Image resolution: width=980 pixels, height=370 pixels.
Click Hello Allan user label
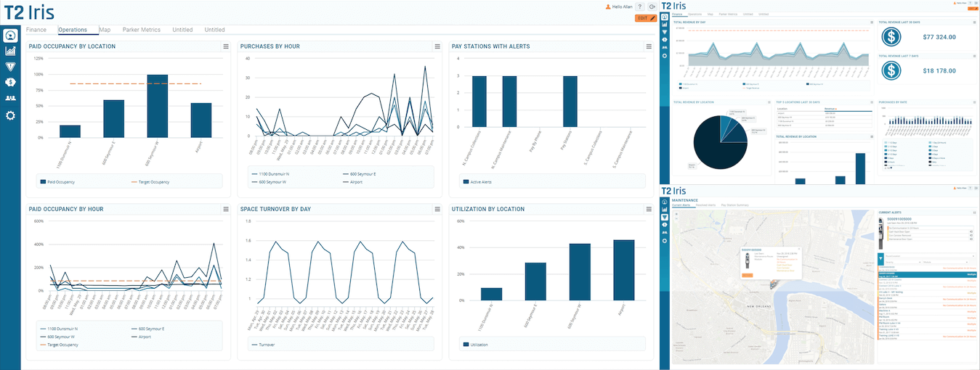tap(623, 7)
